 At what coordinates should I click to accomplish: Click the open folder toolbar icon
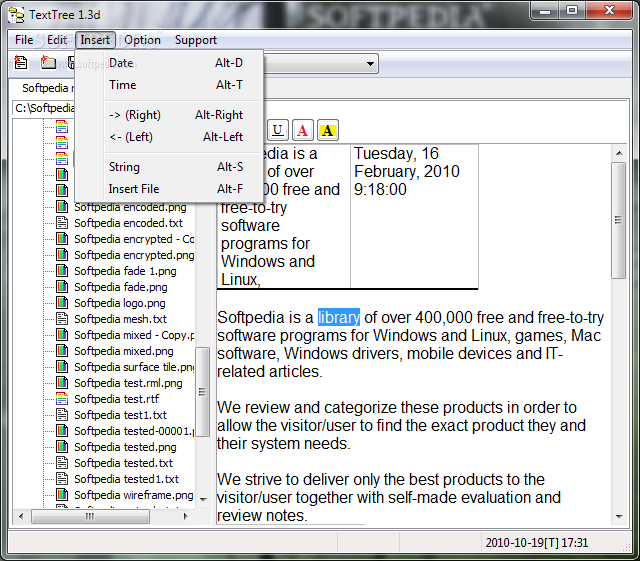[x=48, y=62]
